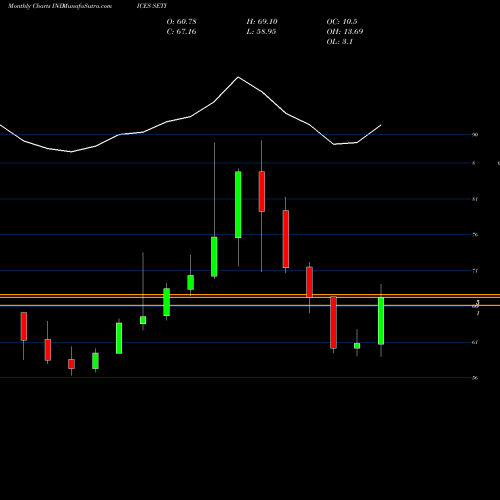Click the open price value O: 60.78
500x500 pixels.
[182, 21]
